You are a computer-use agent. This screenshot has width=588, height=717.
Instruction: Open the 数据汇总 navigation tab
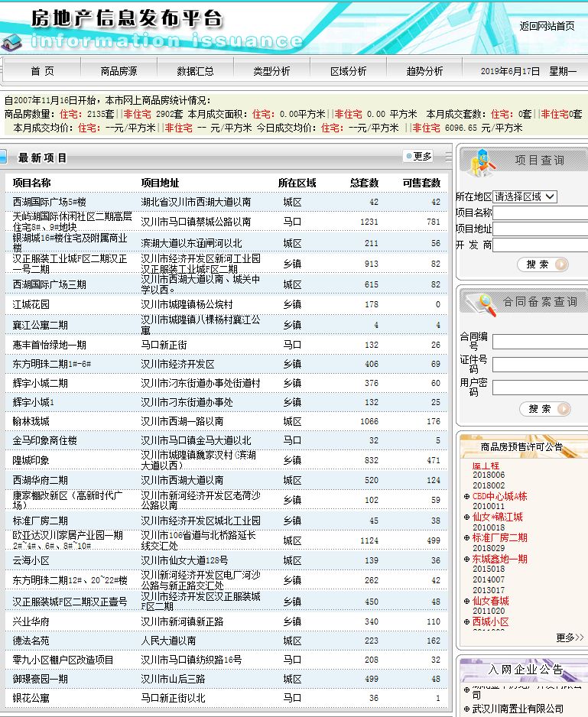point(196,71)
